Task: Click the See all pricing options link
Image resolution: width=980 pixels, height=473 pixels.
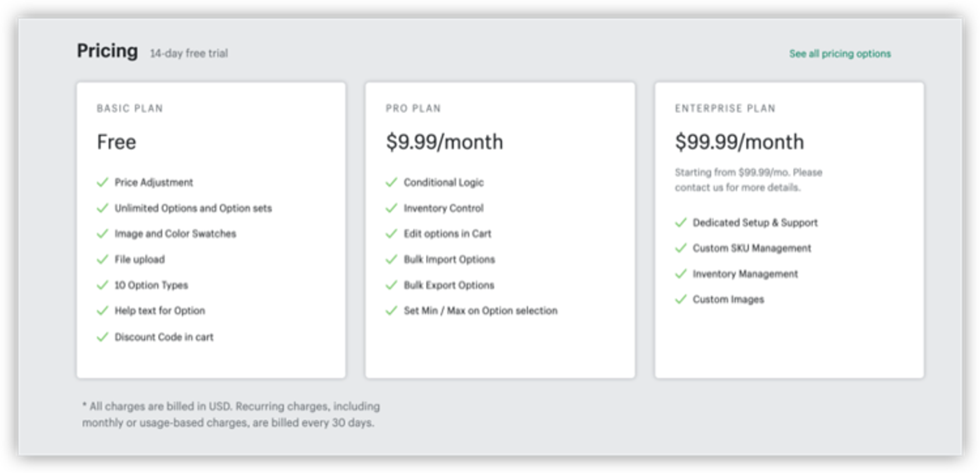Action: [839, 54]
